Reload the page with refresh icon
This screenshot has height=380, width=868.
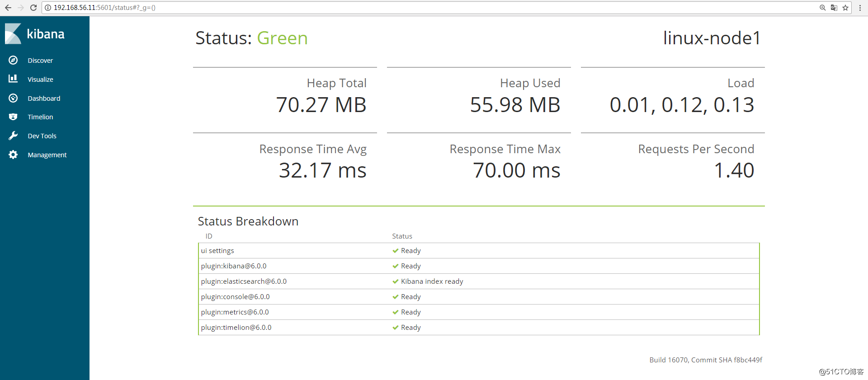point(33,8)
